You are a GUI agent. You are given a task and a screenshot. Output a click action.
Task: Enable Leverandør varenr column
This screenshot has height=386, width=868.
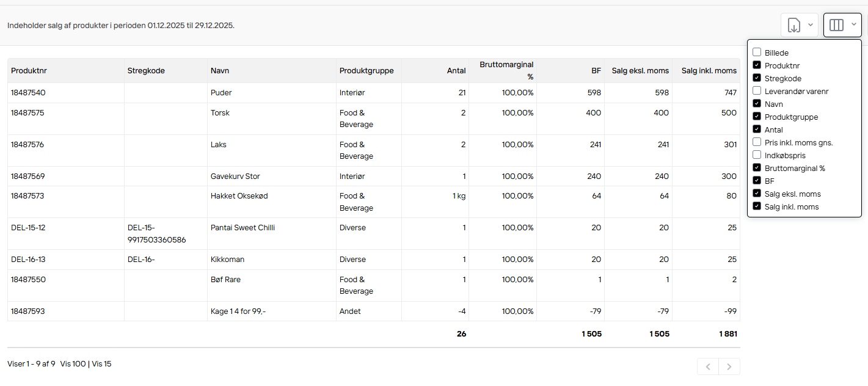tap(757, 91)
